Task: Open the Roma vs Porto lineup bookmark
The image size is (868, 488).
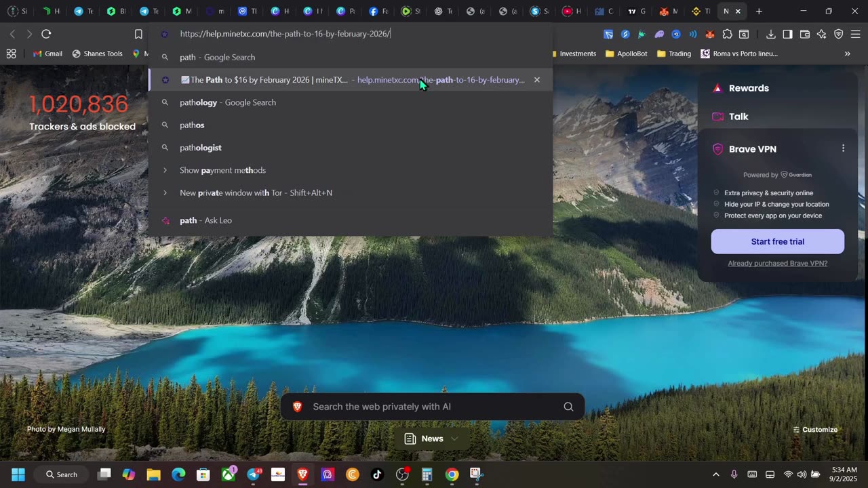Action: (x=739, y=54)
